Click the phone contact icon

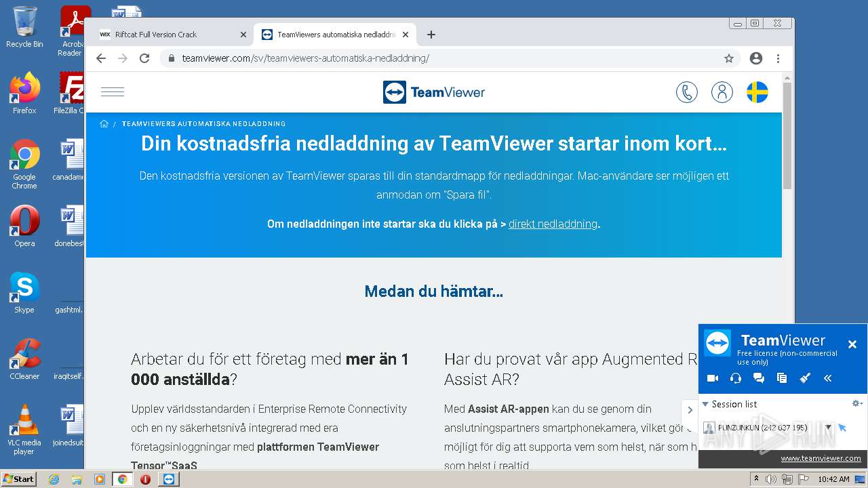click(687, 92)
